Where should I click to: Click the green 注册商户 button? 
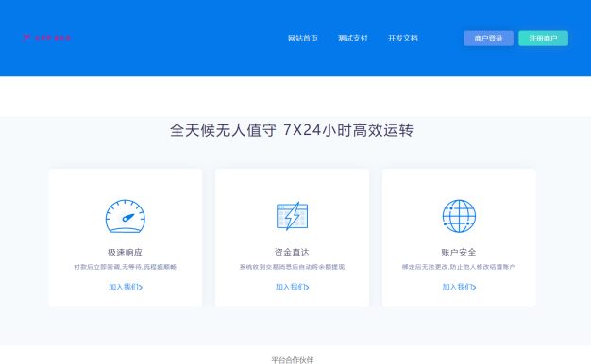coord(543,39)
